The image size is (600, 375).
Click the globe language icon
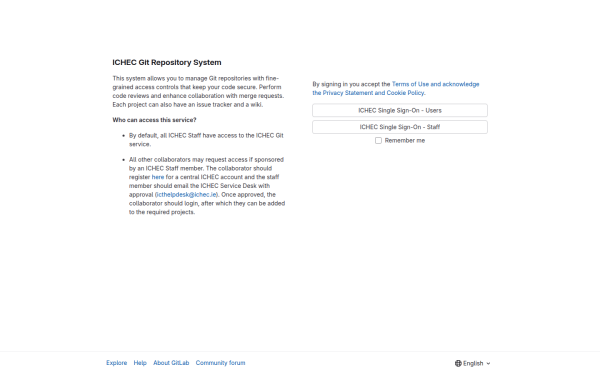458,363
